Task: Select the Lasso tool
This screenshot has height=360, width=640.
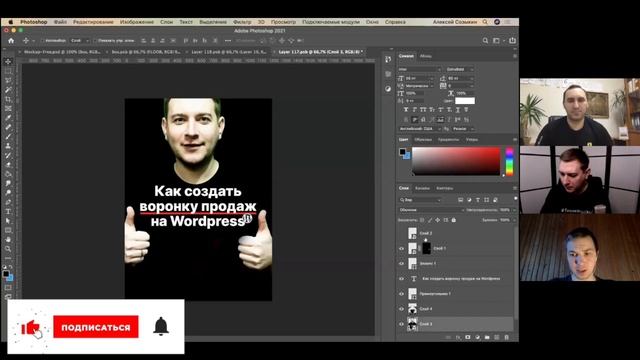Action: tap(8, 80)
